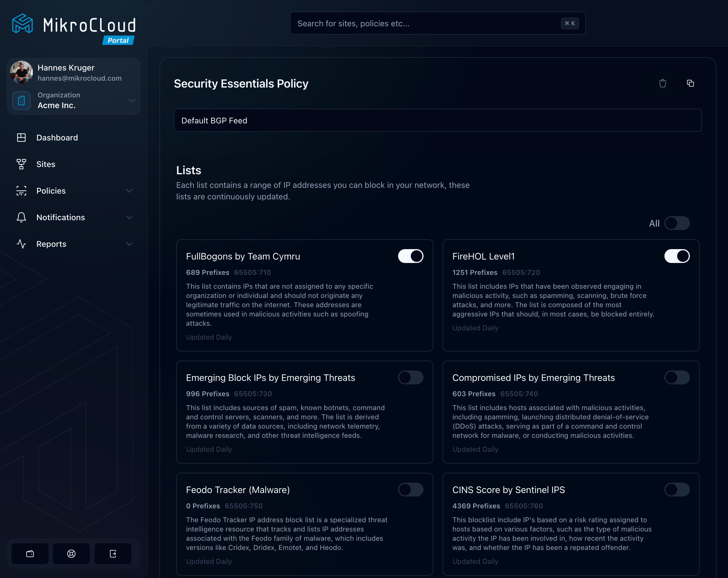Click the Default BGP Feed selector
728x578 pixels.
(437, 120)
